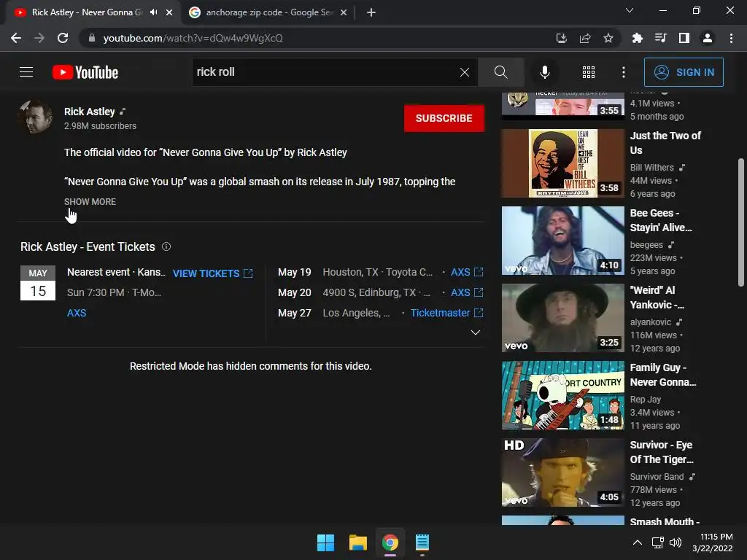This screenshot has height=560, width=747.
Task: Share this page icon in address bar
Action: 585,38
